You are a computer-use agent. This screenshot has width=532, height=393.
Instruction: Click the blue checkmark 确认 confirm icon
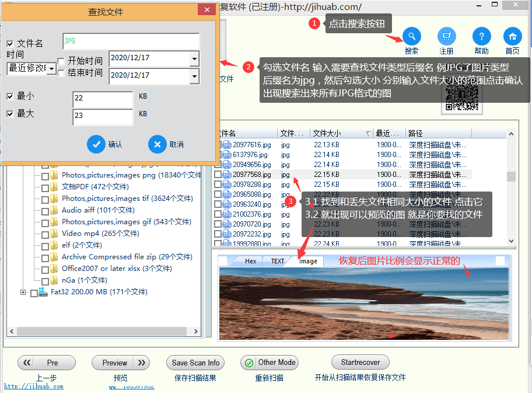[96, 145]
